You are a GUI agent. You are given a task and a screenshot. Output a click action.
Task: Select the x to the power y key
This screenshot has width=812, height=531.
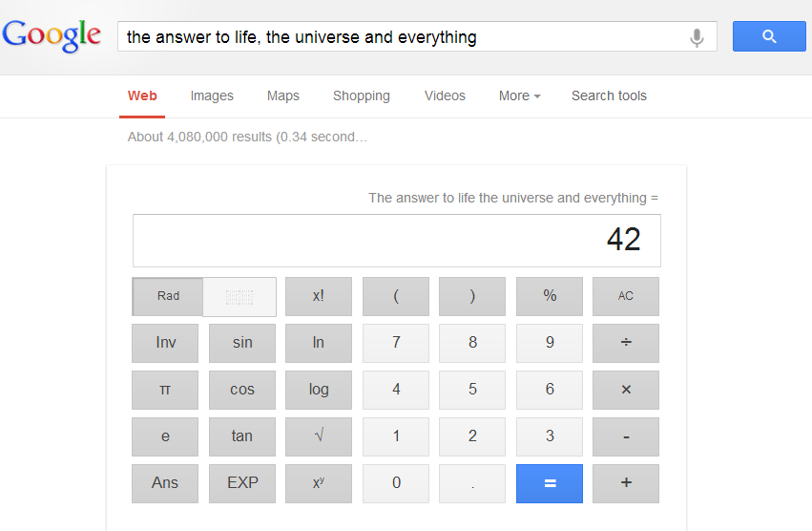click(319, 483)
